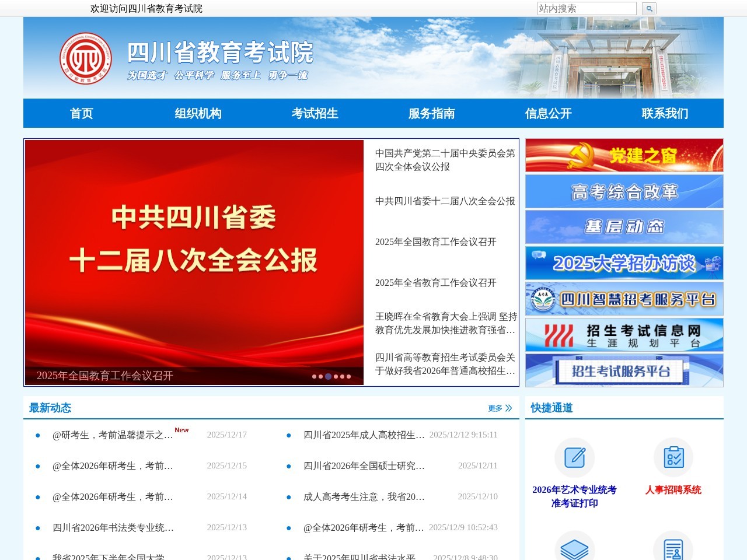
Task: Open 中共四川省委十二届八次全会公报 headline
Action: [445, 201]
